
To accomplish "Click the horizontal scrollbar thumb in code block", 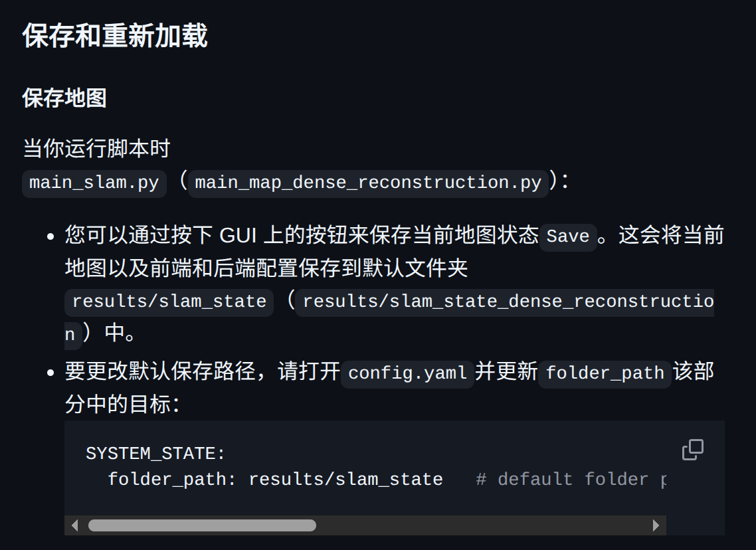I will [x=202, y=525].
